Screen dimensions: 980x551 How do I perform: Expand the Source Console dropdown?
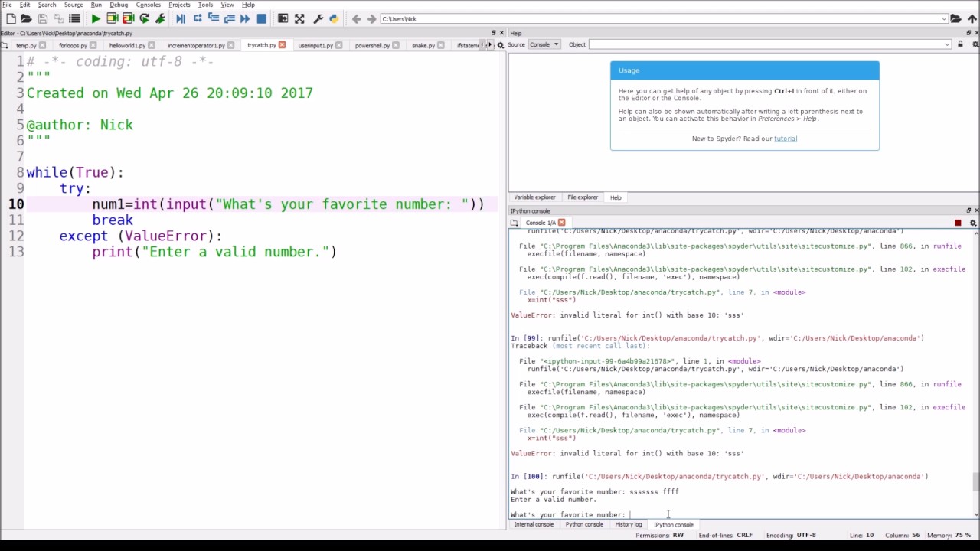[544, 44]
